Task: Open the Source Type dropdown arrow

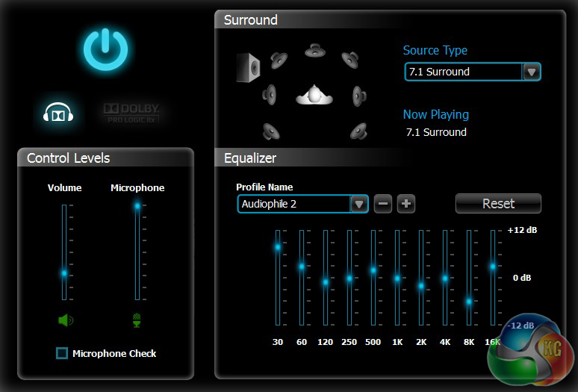Action: point(531,72)
